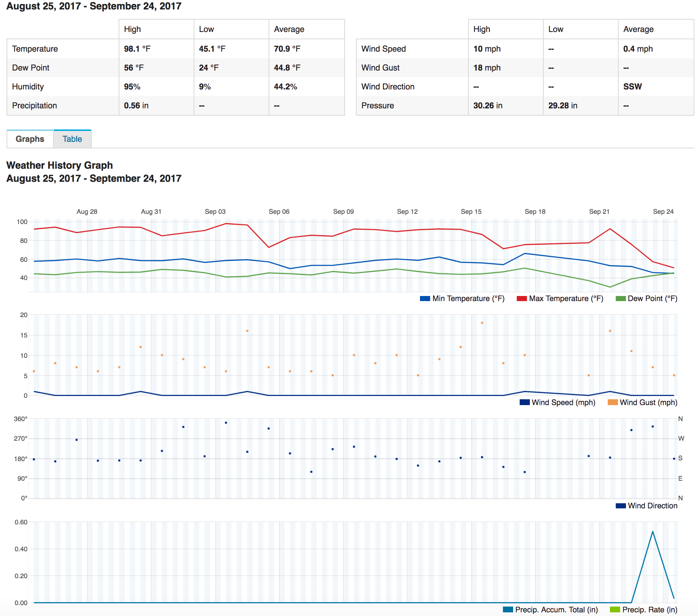Select the average wind speed 0.4 mph
Image resolution: width=698 pixels, height=616 pixels.
[638, 49]
